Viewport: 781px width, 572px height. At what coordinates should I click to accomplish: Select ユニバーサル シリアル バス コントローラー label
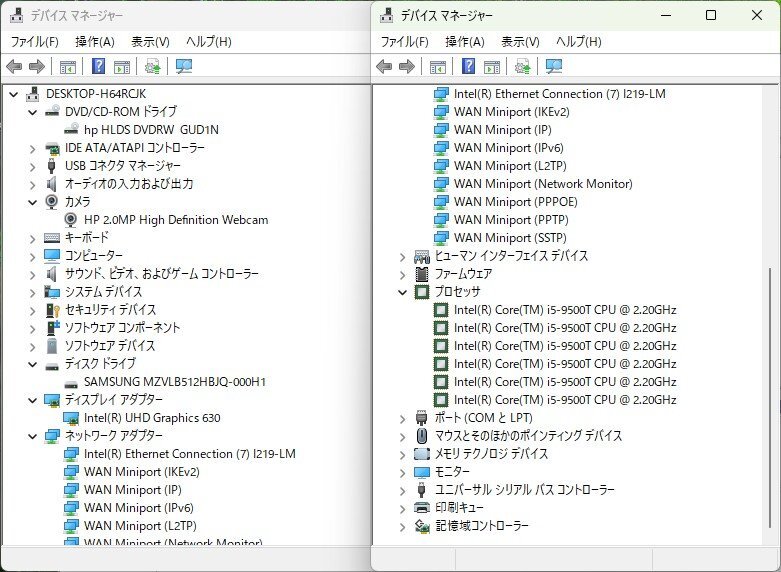pyautogui.click(x=524, y=490)
